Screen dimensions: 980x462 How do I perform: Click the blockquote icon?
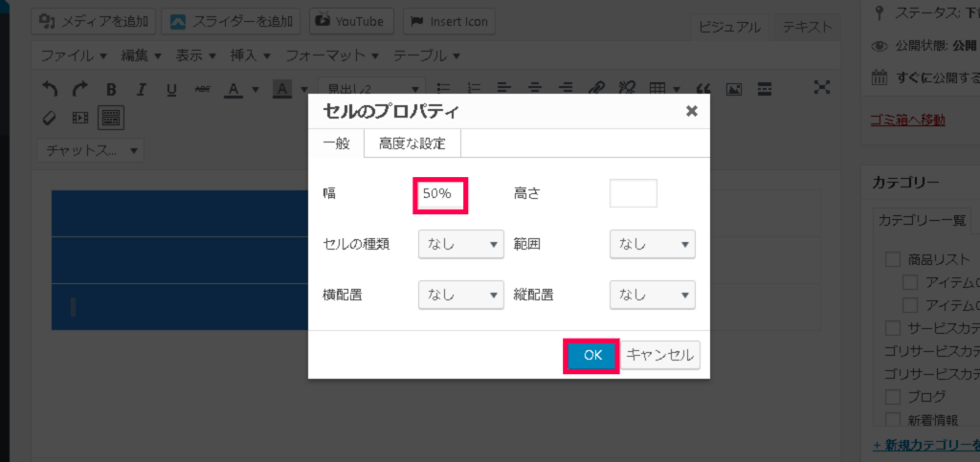tap(703, 89)
